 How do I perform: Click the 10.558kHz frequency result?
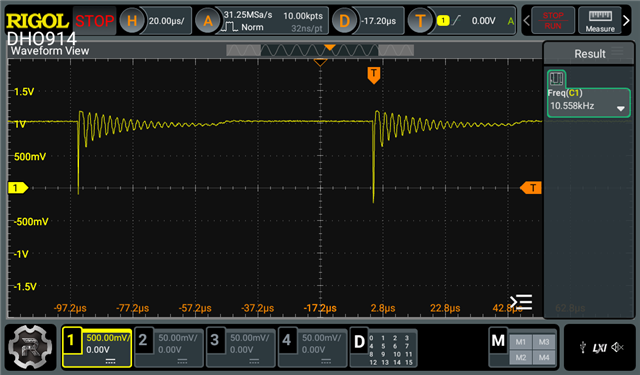point(572,106)
